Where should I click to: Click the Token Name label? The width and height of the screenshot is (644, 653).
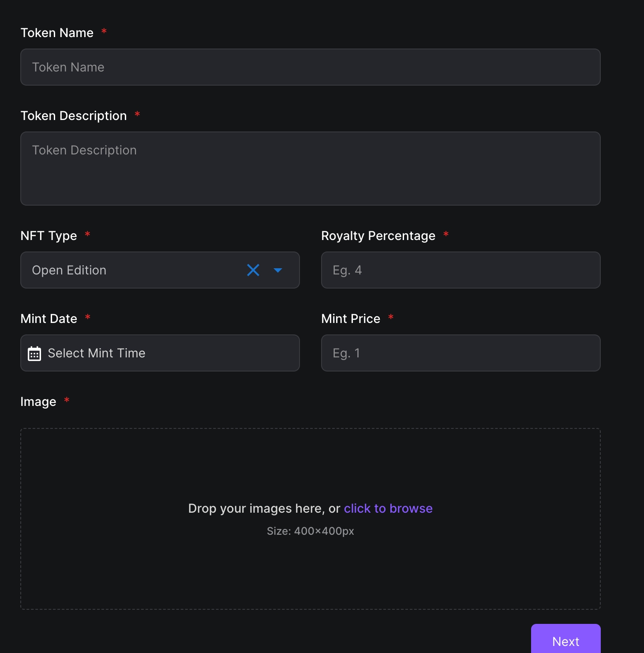(57, 33)
